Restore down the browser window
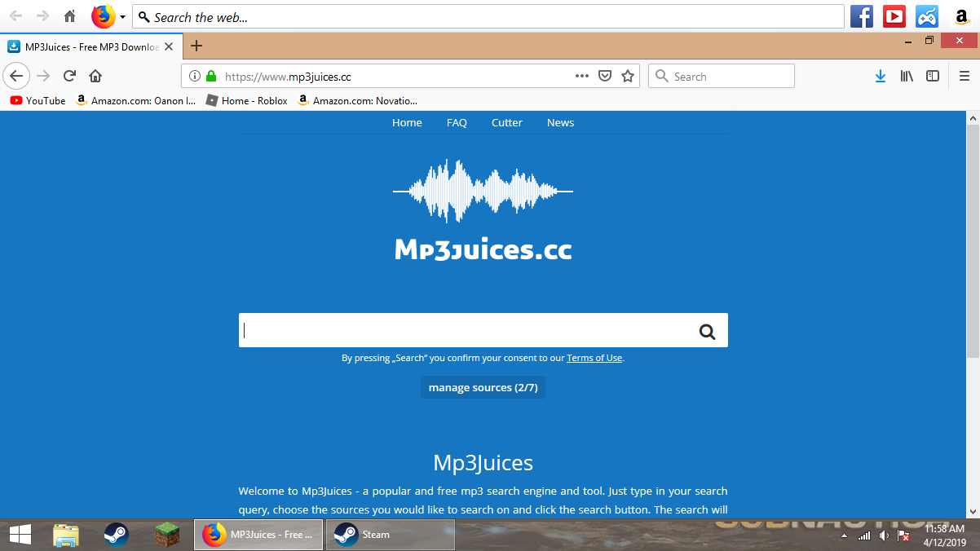The image size is (980, 551). click(x=929, y=40)
